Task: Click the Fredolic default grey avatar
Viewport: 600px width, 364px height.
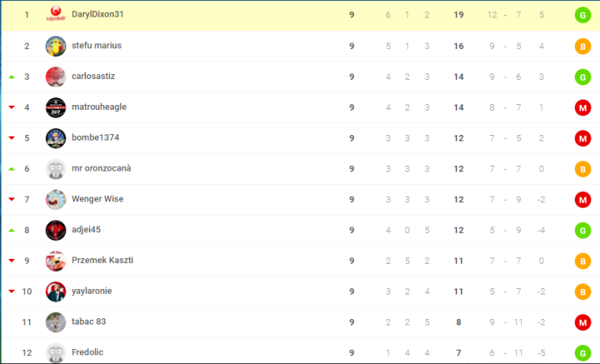Action: pos(55,353)
